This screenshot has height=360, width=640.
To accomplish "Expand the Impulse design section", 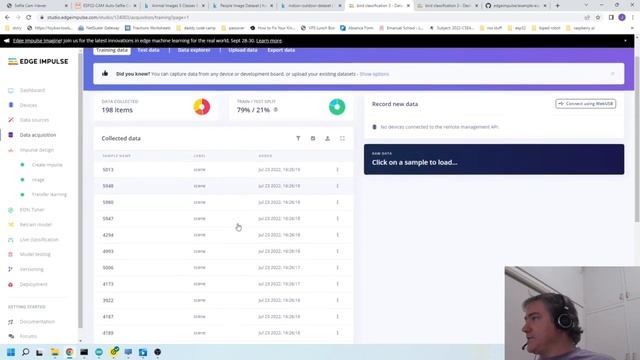I will click(x=37, y=150).
